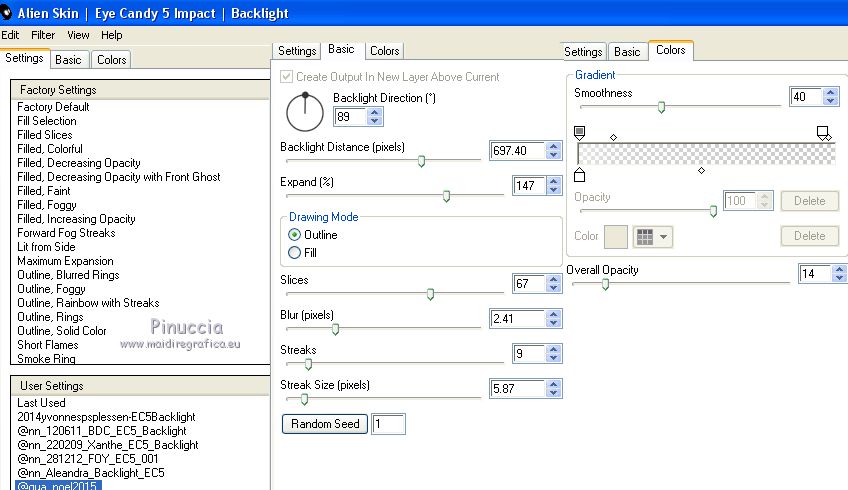Click the Slices slider handle

pos(430,294)
